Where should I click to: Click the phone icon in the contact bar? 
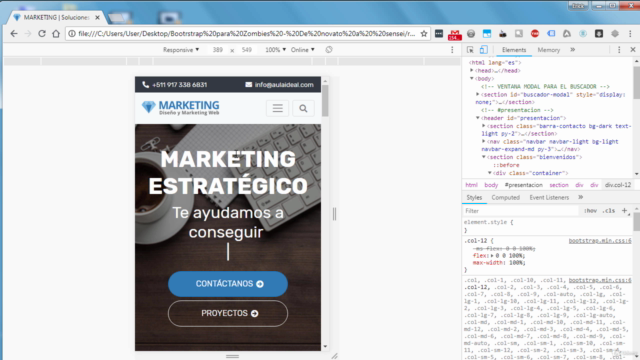pyautogui.click(x=145, y=85)
